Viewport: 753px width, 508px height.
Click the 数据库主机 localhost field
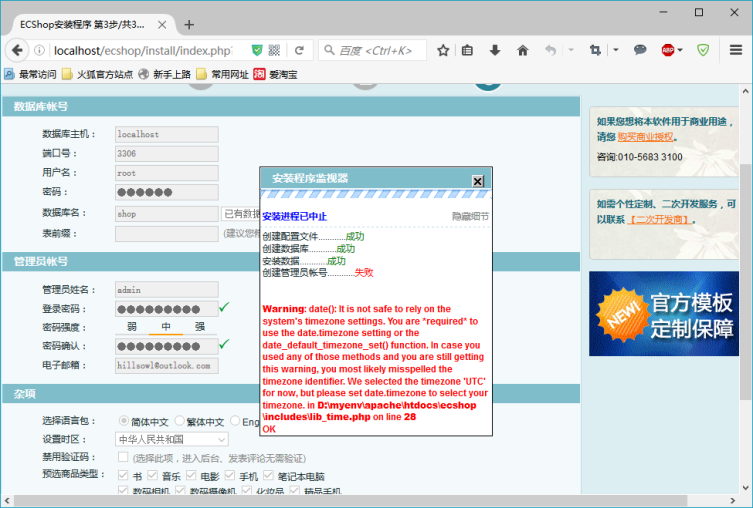pos(167,134)
